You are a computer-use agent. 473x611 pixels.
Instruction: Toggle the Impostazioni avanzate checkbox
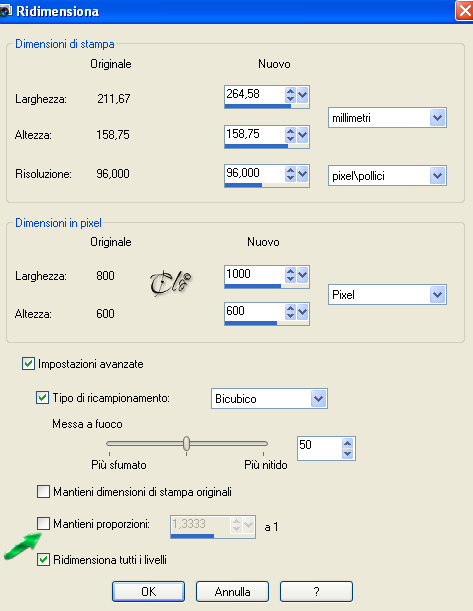click(x=28, y=364)
